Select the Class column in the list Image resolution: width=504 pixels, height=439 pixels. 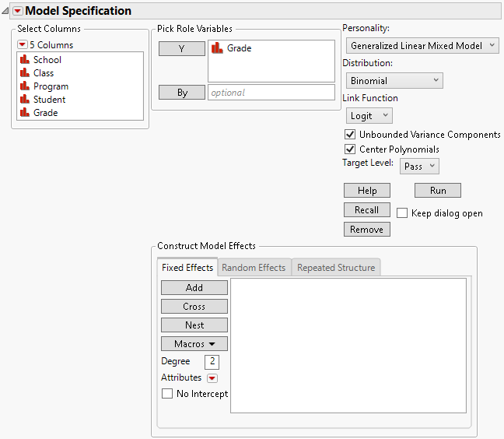pyautogui.click(x=44, y=73)
